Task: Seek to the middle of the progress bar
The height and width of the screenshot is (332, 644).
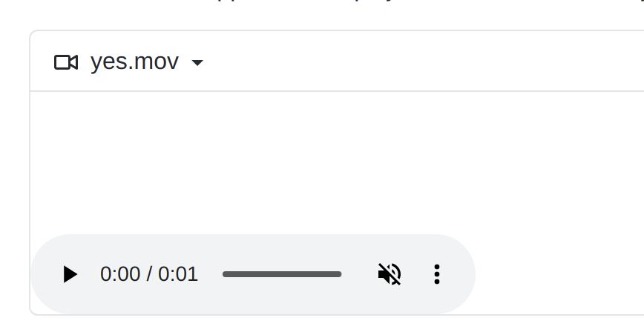Action: click(282, 274)
